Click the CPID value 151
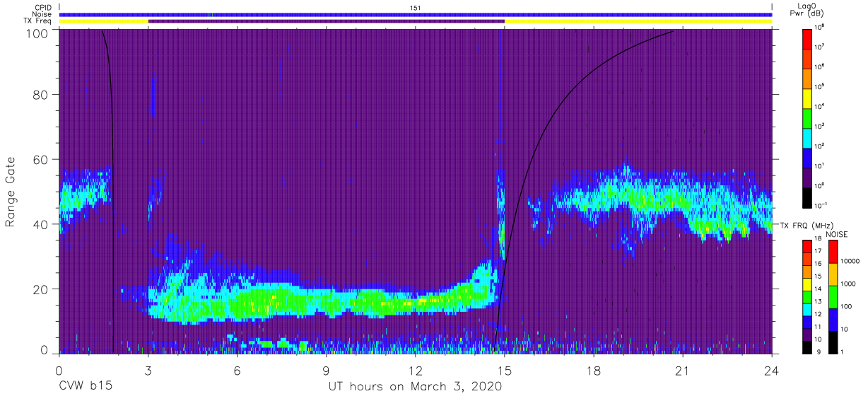Viewport: 868px width, 401px height. pos(416,8)
